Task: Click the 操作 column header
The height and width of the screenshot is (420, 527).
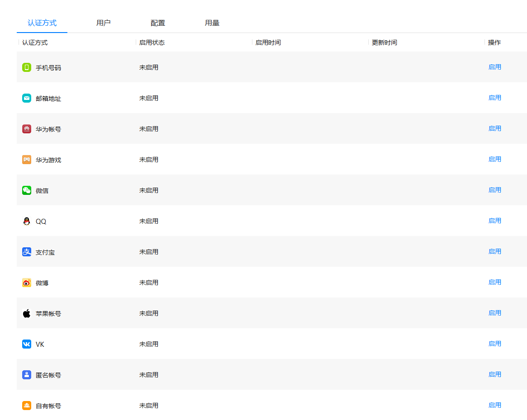Action: click(x=494, y=42)
